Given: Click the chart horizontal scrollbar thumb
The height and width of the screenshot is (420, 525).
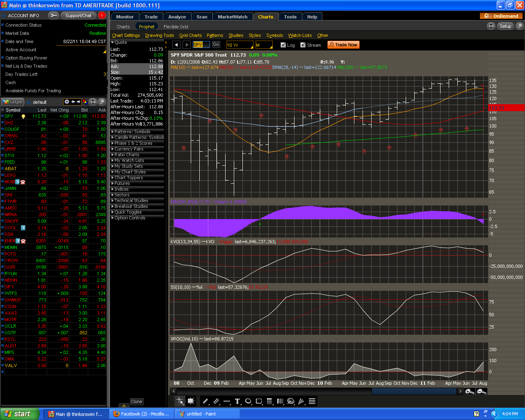Looking at the screenshot, I should click(415, 391).
